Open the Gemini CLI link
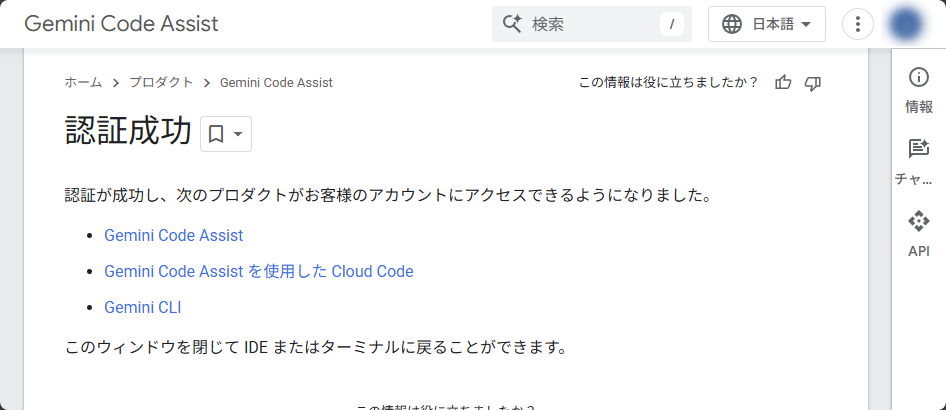The image size is (946, 410). tap(142, 308)
